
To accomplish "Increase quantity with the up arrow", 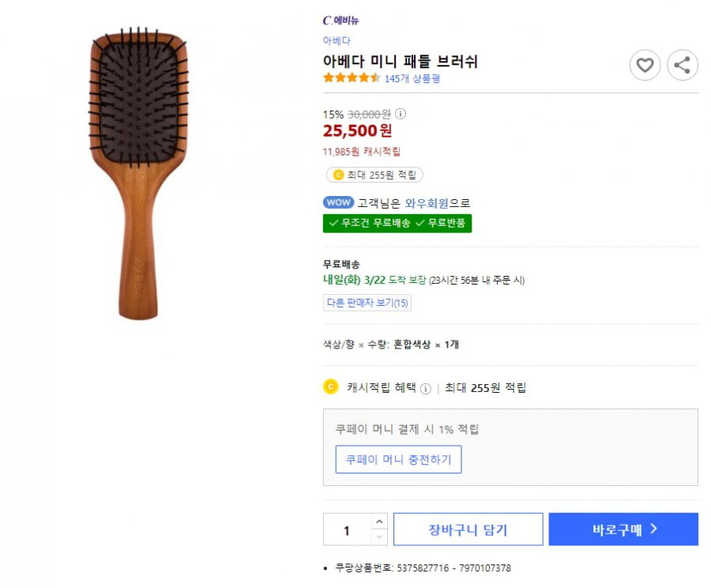I will tap(379, 522).
